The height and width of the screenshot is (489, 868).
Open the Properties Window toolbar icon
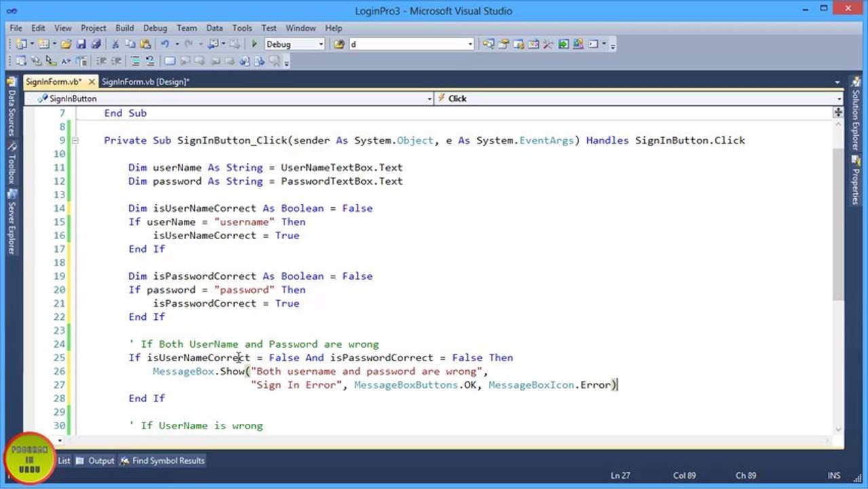point(503,44)
